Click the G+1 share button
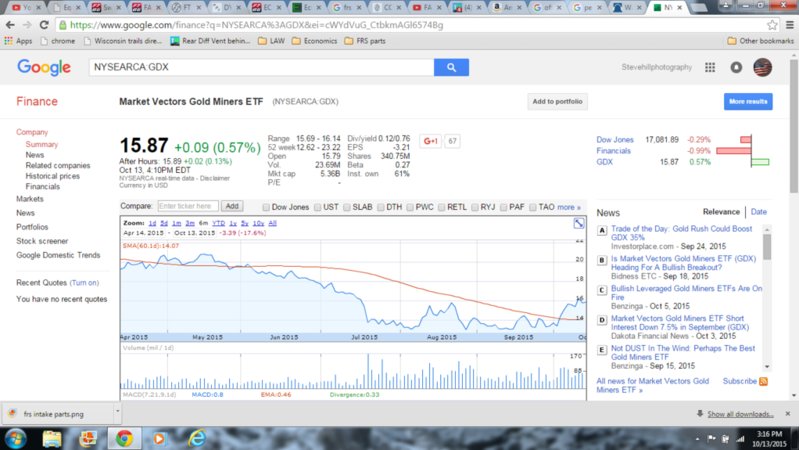This screenshot has width=799, height=450. [x=431, y=141]
